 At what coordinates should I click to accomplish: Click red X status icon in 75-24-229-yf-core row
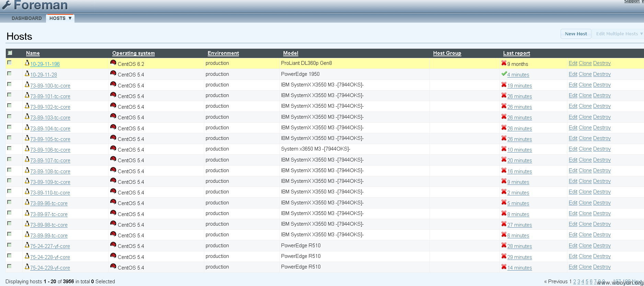tap(504, 267)
